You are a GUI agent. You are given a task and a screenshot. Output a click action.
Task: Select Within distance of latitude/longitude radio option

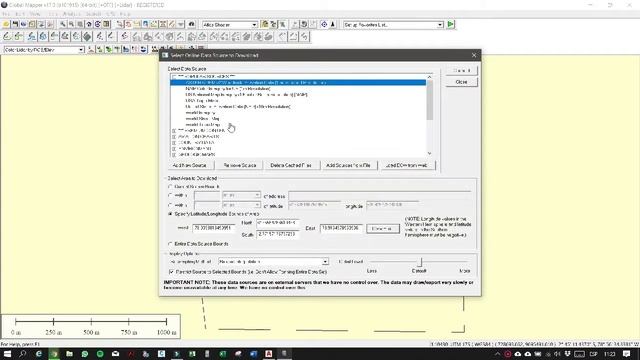point(171,205)
